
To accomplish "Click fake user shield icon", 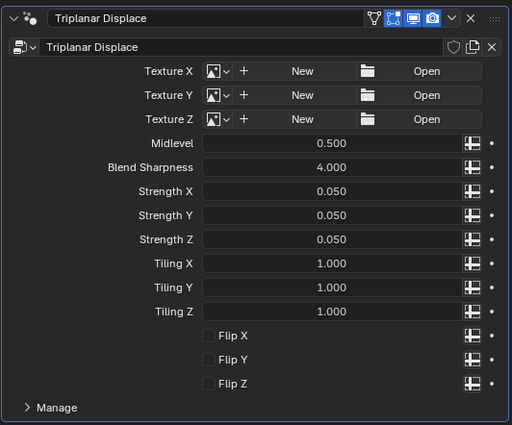I will tap(453, 47).
